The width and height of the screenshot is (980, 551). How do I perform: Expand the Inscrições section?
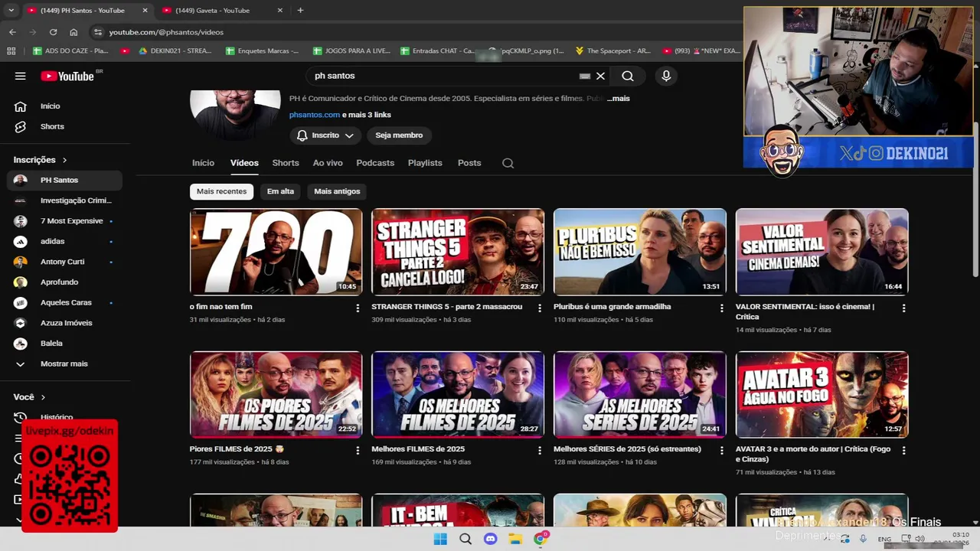(x=41, y=160)
